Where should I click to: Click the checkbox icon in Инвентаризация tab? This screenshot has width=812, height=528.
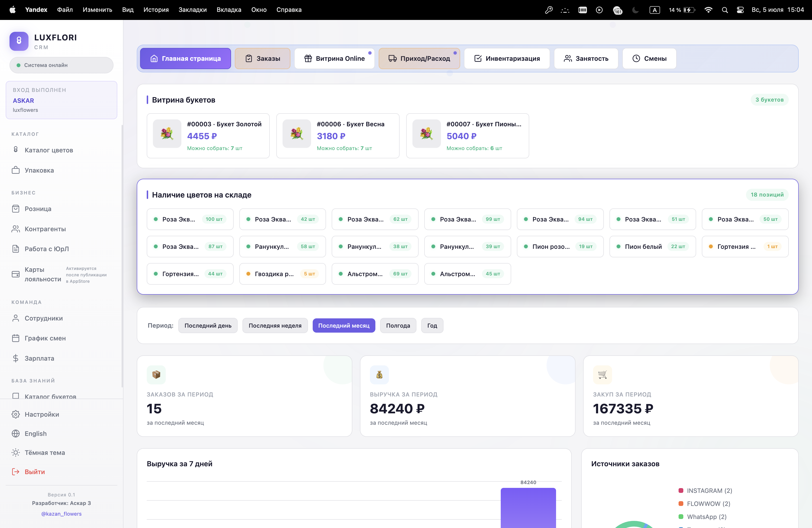(x=478, y=58)
